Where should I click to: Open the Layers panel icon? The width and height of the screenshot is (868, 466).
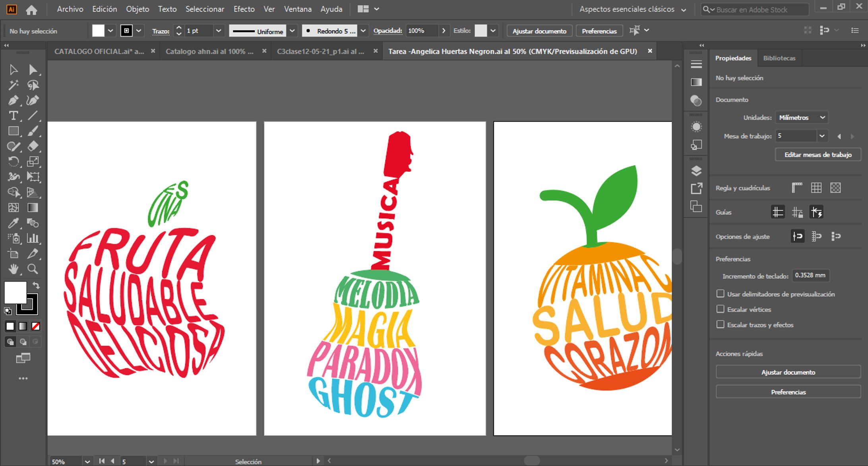(696, 171)
